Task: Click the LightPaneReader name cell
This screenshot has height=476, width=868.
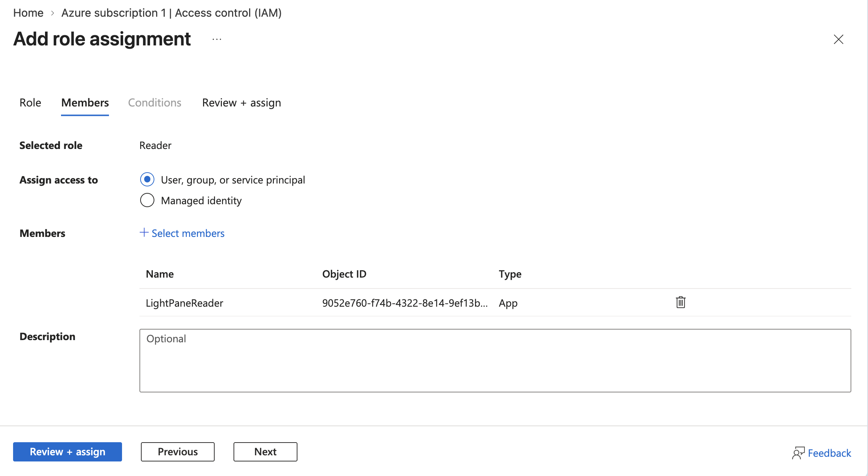Action: [x=184, y=303]
